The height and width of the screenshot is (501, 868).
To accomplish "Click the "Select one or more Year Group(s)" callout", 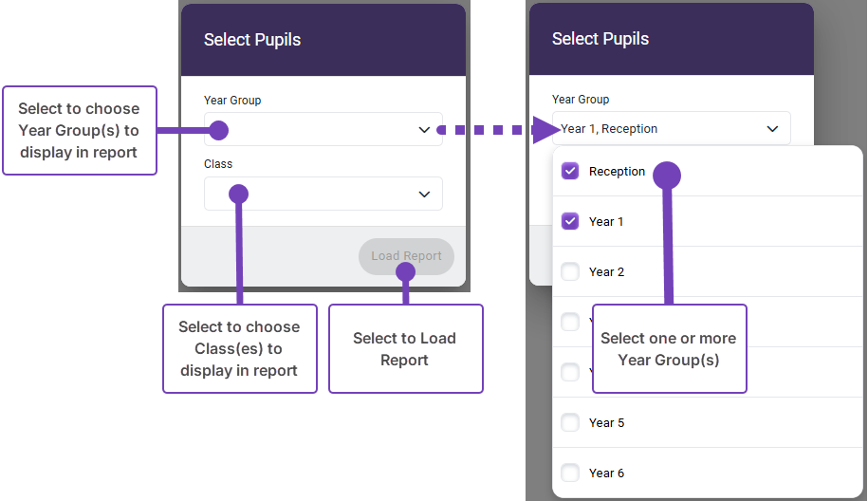I will 669,349.
